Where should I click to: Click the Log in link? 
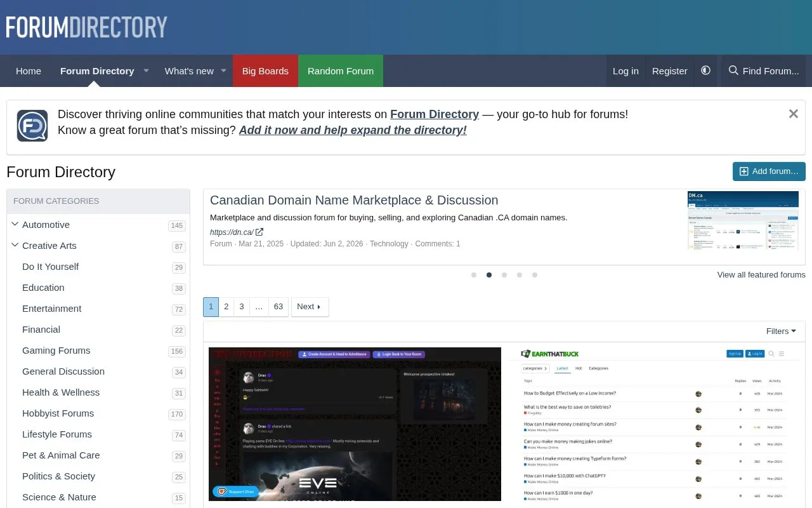point(625,70)
